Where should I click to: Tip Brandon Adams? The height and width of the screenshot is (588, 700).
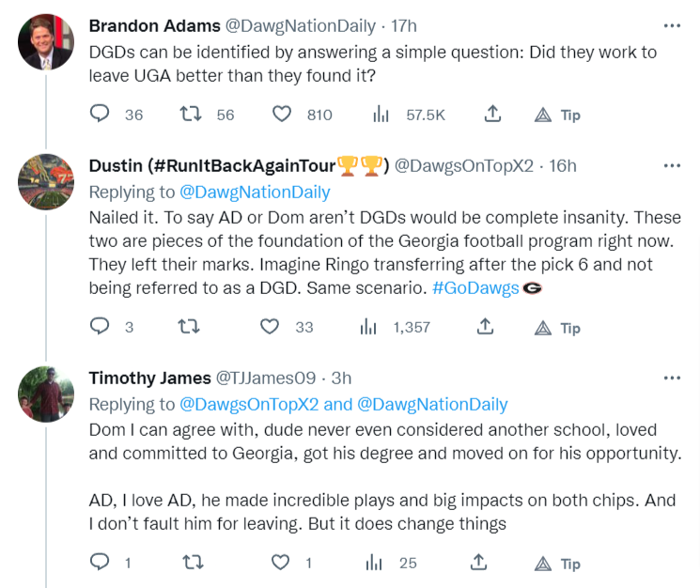pos(557,116)
